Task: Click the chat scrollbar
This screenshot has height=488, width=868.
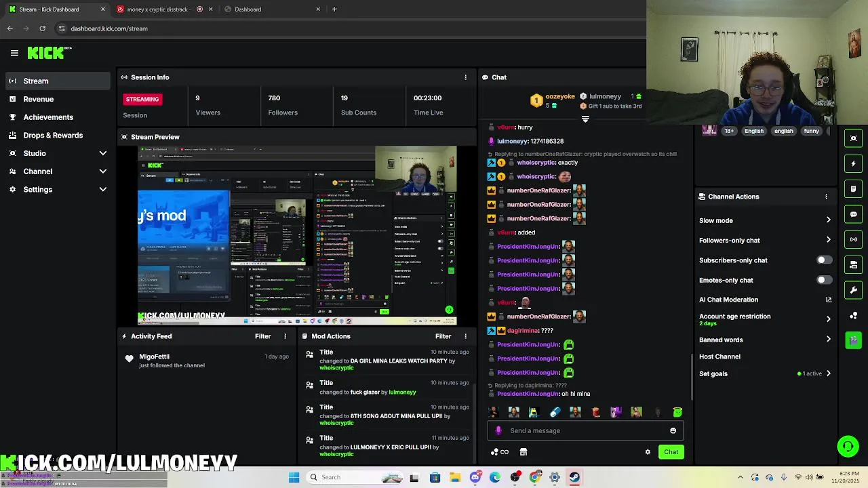Action: point(692,376)
